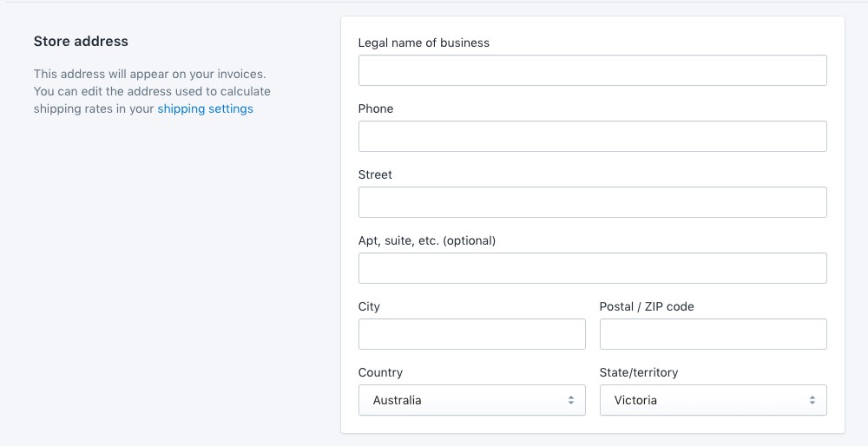Click the "Street" label text
868x446 pixels.
[x=375, y=174]
